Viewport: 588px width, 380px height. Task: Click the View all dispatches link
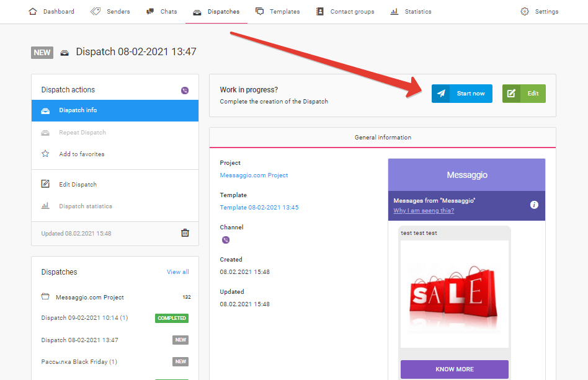click(178, 272)
